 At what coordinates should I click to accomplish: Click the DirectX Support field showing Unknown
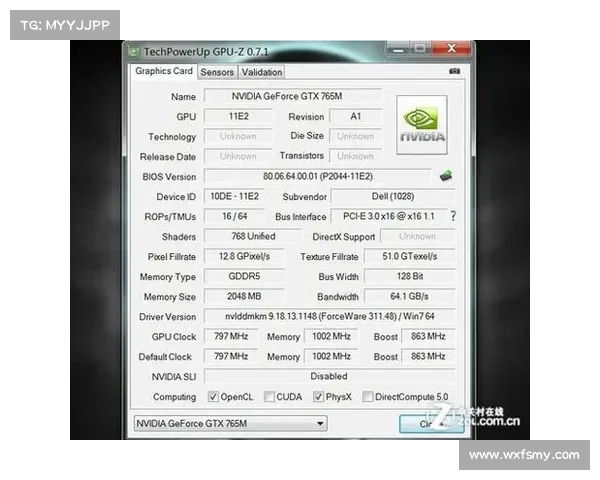coord(417,236)
